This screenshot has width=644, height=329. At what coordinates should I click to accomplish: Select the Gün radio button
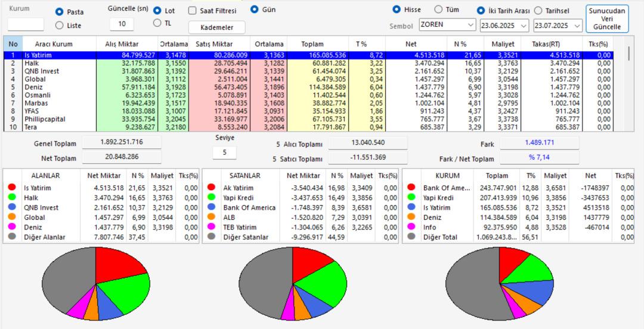point(255,10)
